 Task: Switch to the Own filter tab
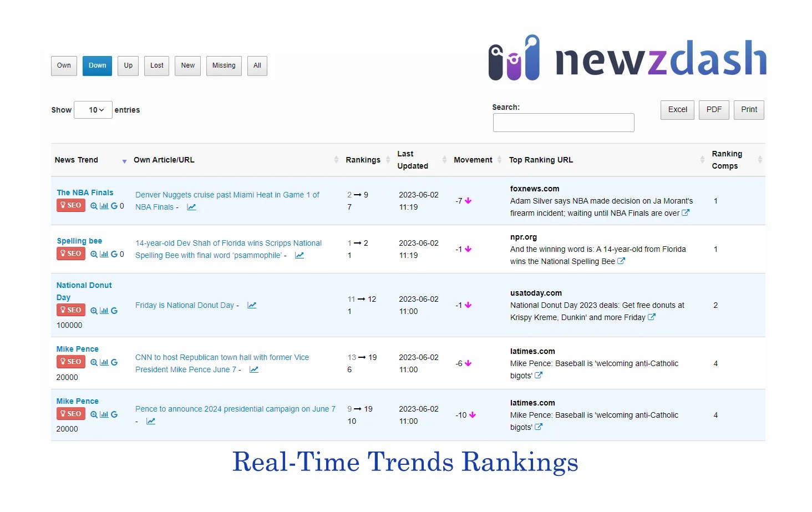(64, 65)
